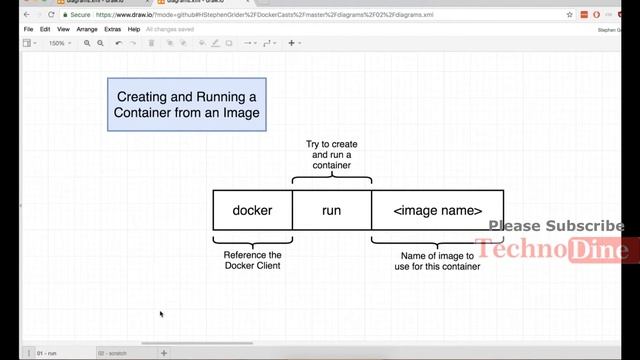Viewport: 640px width, 360px height.
Task: Click the Line Color pencil icon
Action: pos(215,43)
